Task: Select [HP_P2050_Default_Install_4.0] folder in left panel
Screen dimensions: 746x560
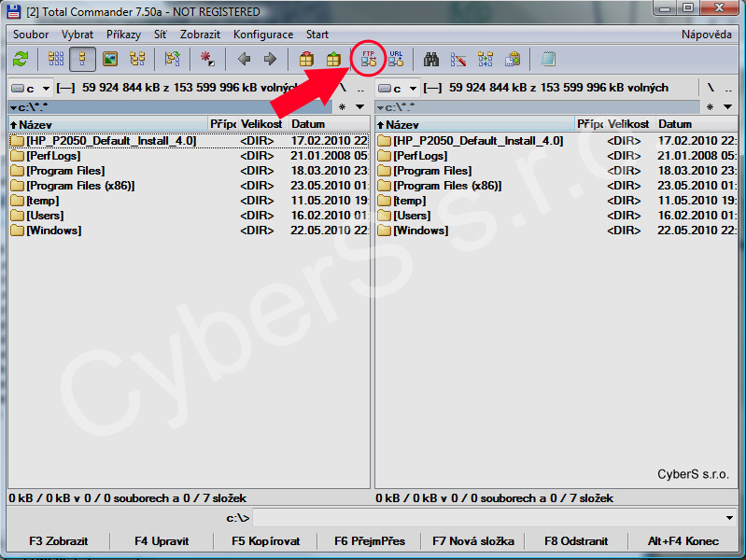Action: pyautogui.click(x=189, y=141)
